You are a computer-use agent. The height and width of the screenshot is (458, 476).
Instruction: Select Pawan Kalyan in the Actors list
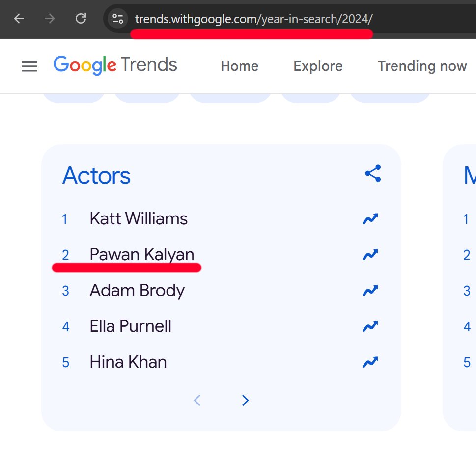pos(142,254)
